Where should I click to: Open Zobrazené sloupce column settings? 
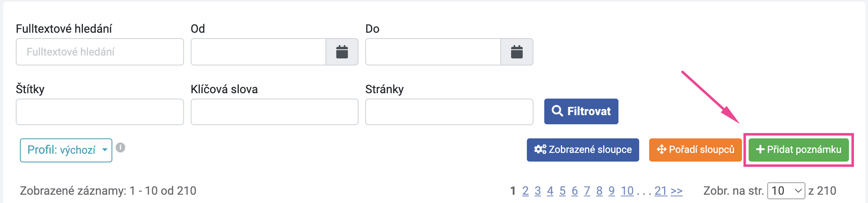pyautogui.click(x=583, y=150)
